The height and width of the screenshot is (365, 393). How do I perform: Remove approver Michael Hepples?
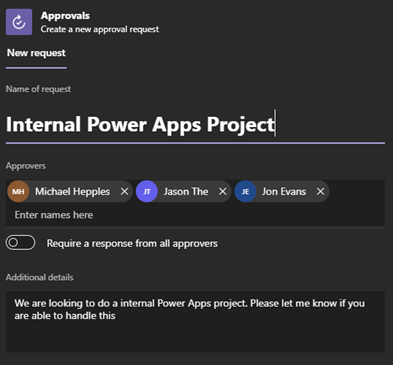click(x=124, y=191)
